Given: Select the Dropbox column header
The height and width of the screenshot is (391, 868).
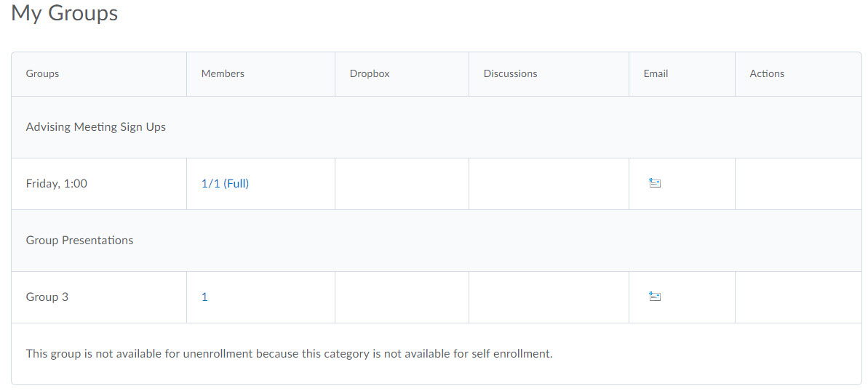Looking at the screenshot, I should (x=370, y=73).
